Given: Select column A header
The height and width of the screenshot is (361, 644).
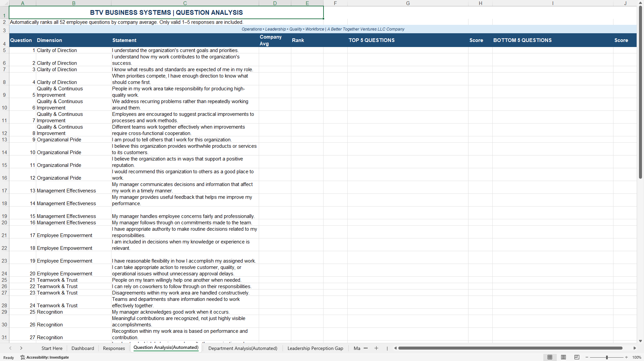Looking at the screenshot, I should tap(22, 3).
